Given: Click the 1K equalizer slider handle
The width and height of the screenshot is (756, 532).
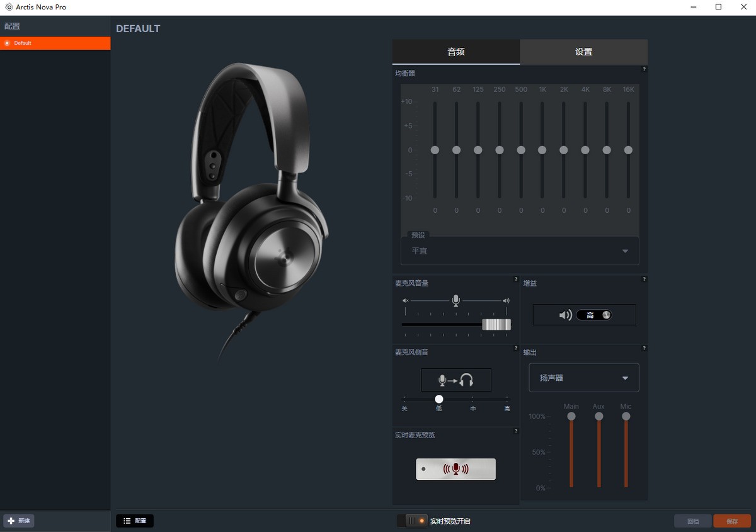Looking at the screenshot, I should point(542,150).
